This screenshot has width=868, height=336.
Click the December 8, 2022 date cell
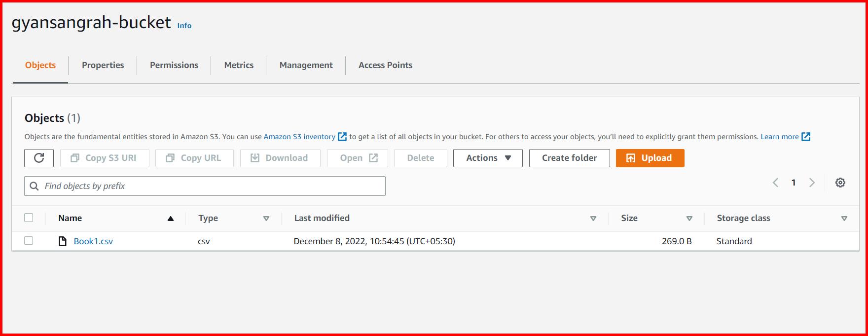click(374, 241)
